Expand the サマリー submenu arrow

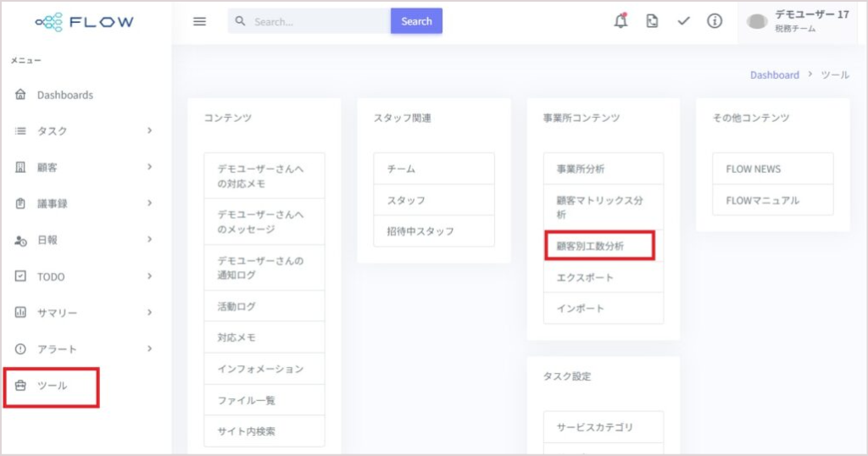[x=149, y=312]
